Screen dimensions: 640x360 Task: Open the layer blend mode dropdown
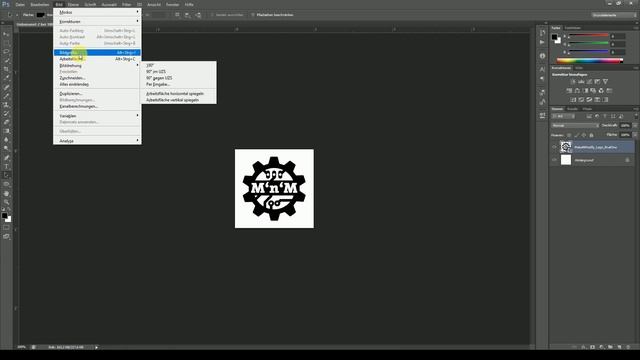coord(575,126)
